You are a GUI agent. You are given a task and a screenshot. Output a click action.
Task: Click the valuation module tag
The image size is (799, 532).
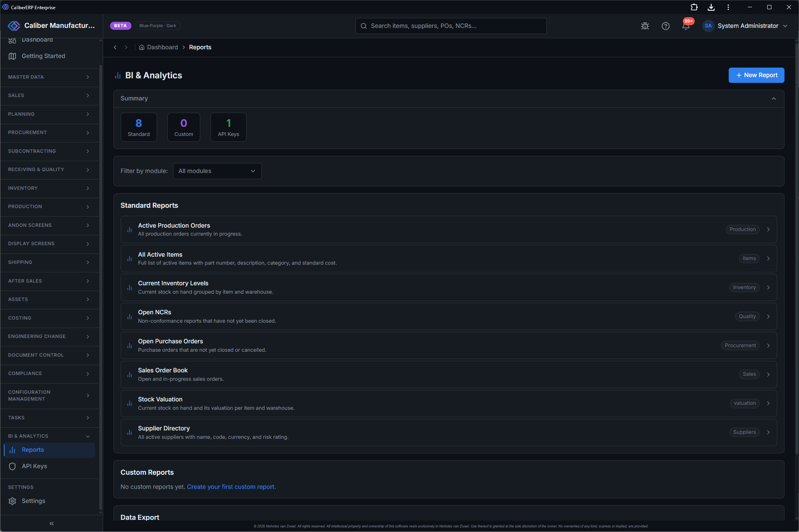[x=745, y=403]
